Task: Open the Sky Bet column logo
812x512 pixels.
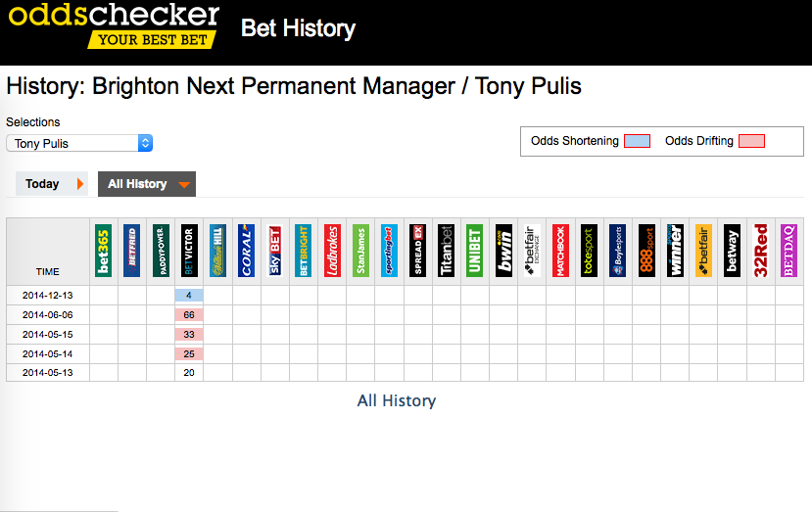Action: point(274,251)
